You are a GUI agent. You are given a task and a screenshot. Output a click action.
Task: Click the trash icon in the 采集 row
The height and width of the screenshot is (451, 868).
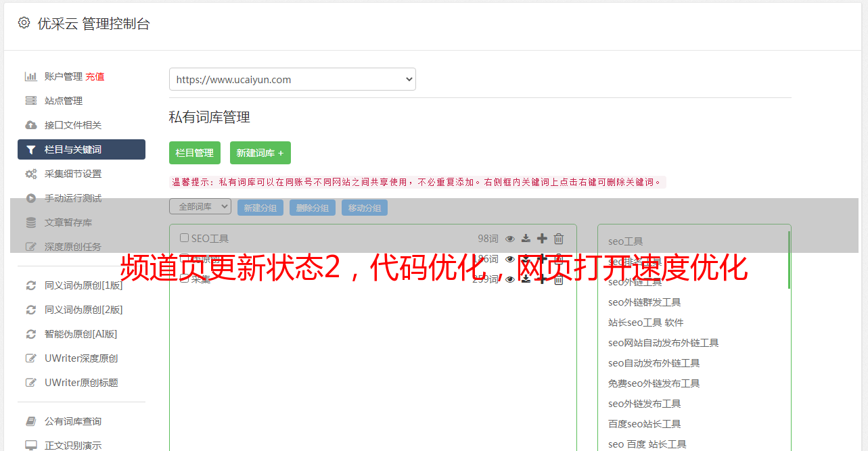tap(559, 279)
